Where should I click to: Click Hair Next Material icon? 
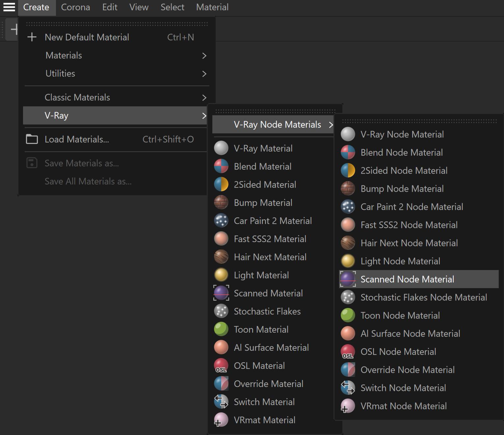pyautogui.click(x=221, y=257)
